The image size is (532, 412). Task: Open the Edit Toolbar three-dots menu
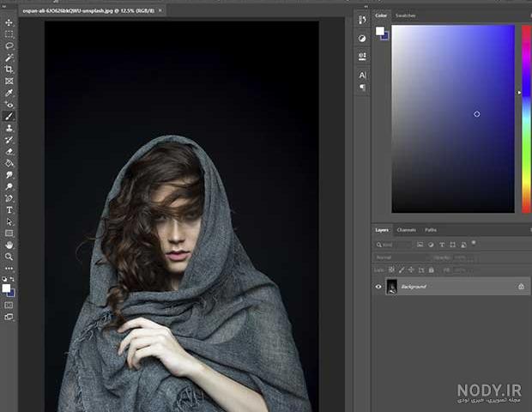pyautogui.click(x=9, y=269)
